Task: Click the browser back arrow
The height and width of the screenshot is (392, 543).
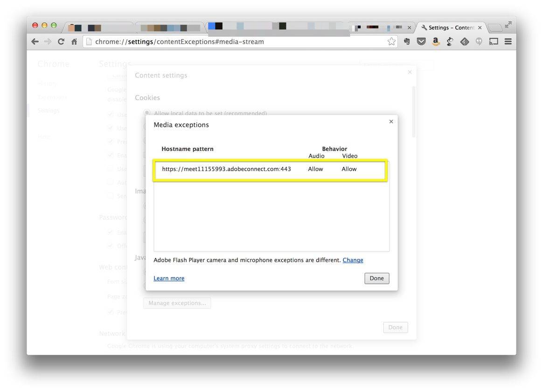Action: coord(35,42)
